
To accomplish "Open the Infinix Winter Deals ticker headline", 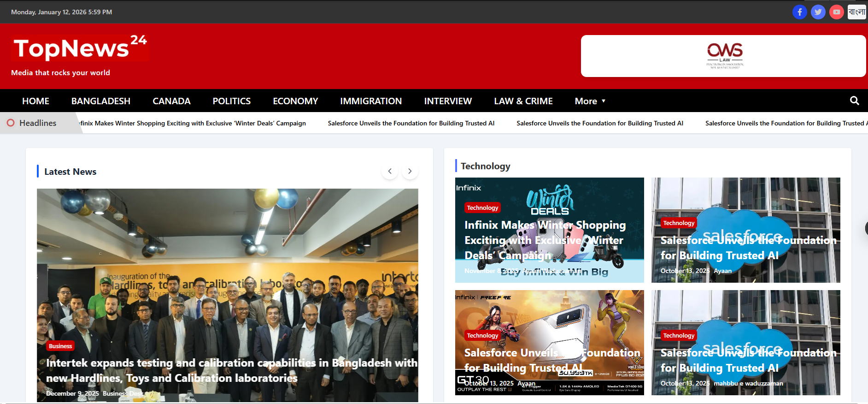I will coord(192,123).
